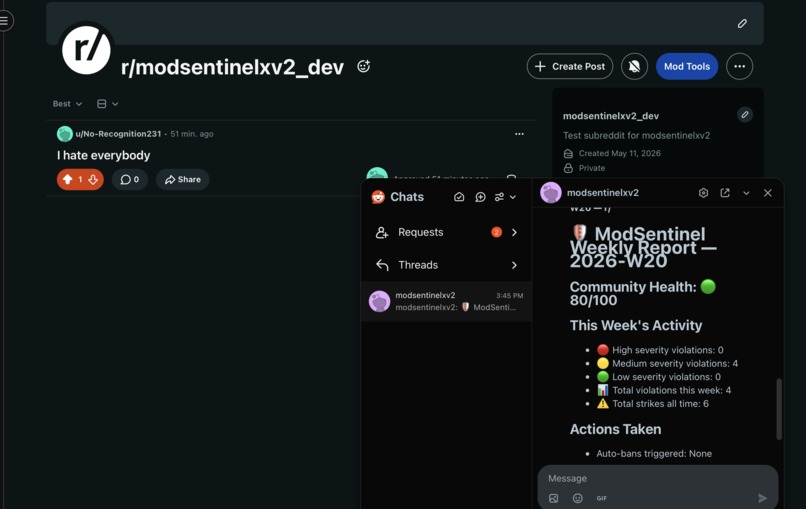Upvote the 'I hate everybody' post

67,179
